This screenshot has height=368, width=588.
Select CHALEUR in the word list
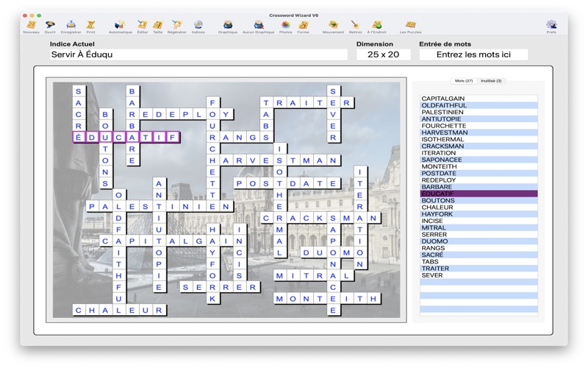[x=479, y=207]
